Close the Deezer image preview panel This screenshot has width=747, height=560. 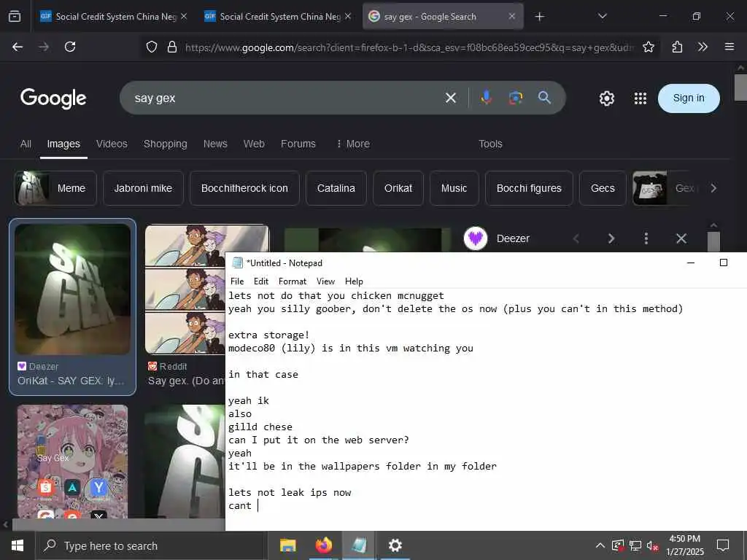tap(681, 238)
